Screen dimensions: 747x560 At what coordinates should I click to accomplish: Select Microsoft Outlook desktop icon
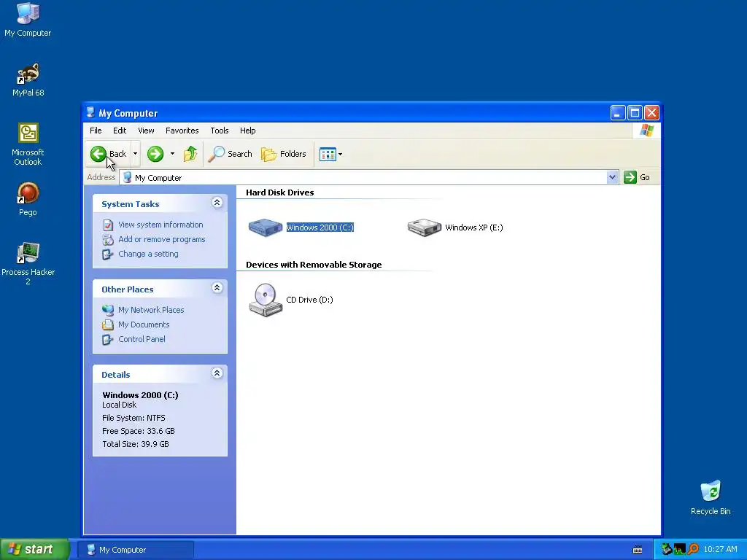pyautogui.click(x=28, y=144)
